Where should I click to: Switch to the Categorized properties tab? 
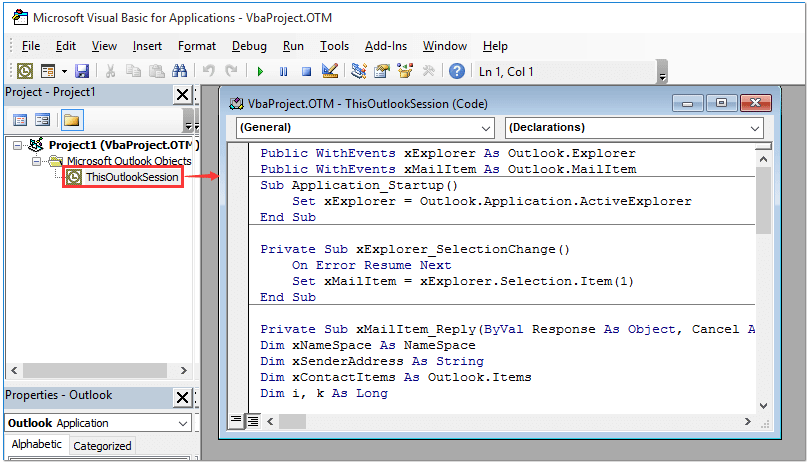coord(102,446)
